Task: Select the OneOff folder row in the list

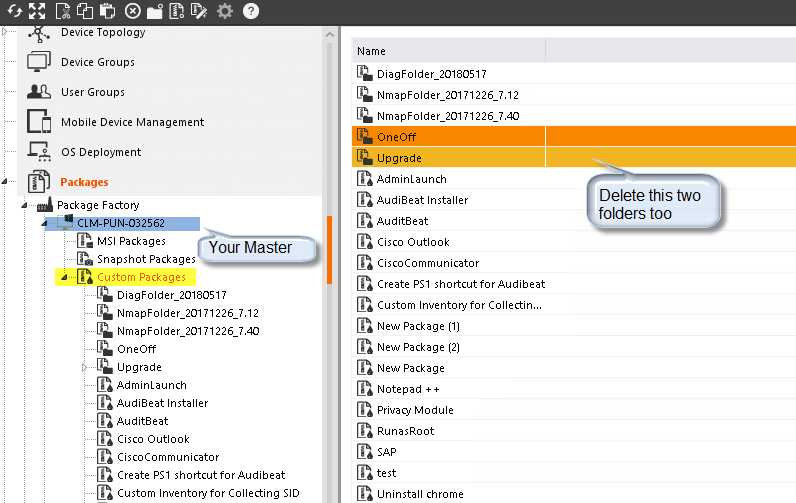Action: tap(398, 137)
